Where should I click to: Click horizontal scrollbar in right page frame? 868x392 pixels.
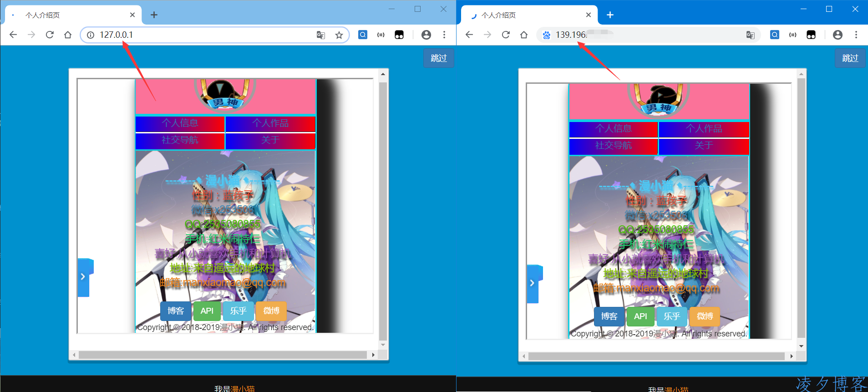coord(657,356)
